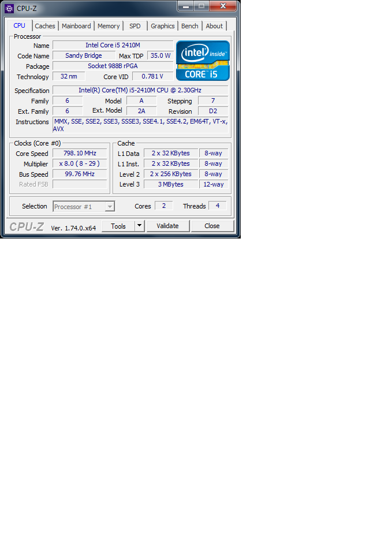392x540 pixels.
Task: Click the Multiplier value x 8.0 ( 8 - 29 )
Action: point(80,163)
